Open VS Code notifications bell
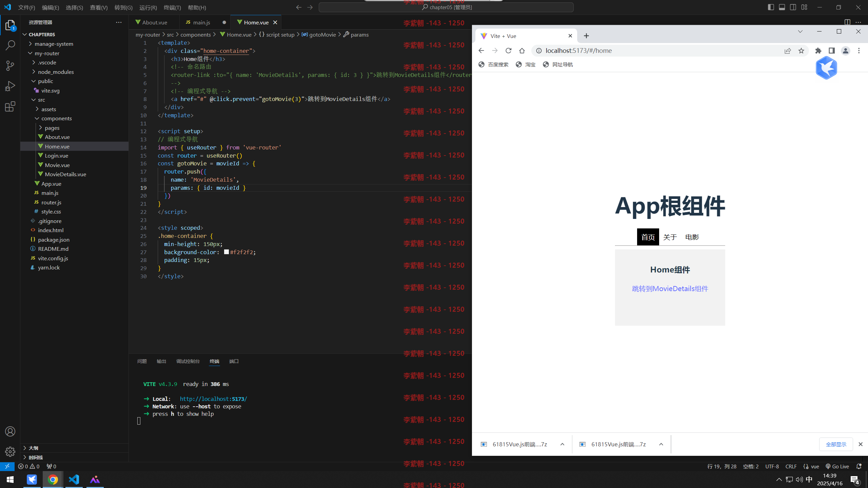Screen dimensions: 868x488 point(859,466)
